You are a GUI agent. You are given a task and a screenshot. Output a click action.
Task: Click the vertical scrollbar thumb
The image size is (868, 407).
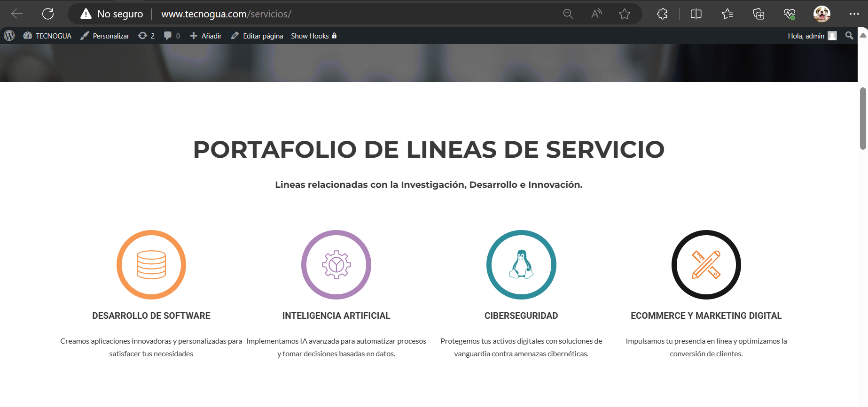coord(863,118)
